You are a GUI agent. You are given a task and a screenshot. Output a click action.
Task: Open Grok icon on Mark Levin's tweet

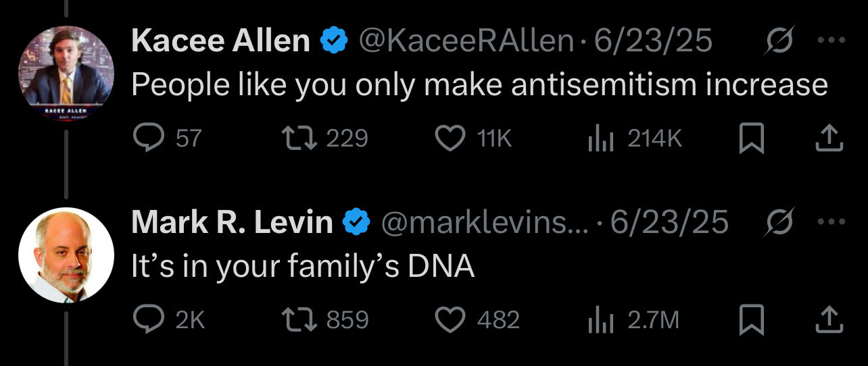(x=780, y=222)
